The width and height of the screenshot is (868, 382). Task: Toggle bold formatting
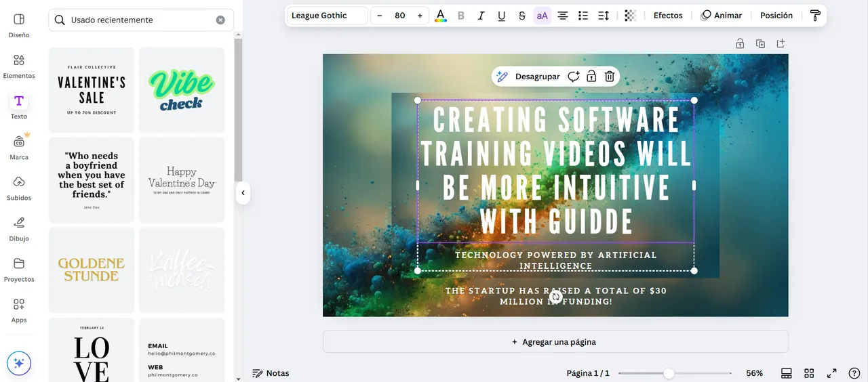461,16
